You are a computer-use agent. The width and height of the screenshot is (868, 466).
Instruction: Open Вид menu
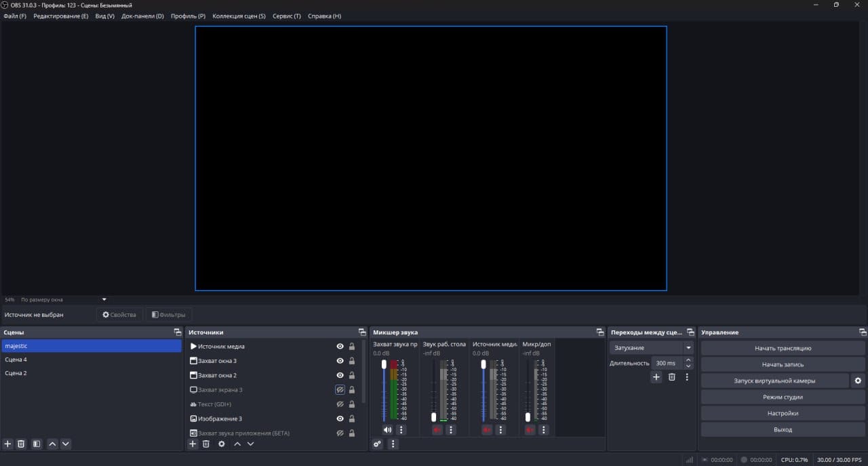click(x=104, y=16)
